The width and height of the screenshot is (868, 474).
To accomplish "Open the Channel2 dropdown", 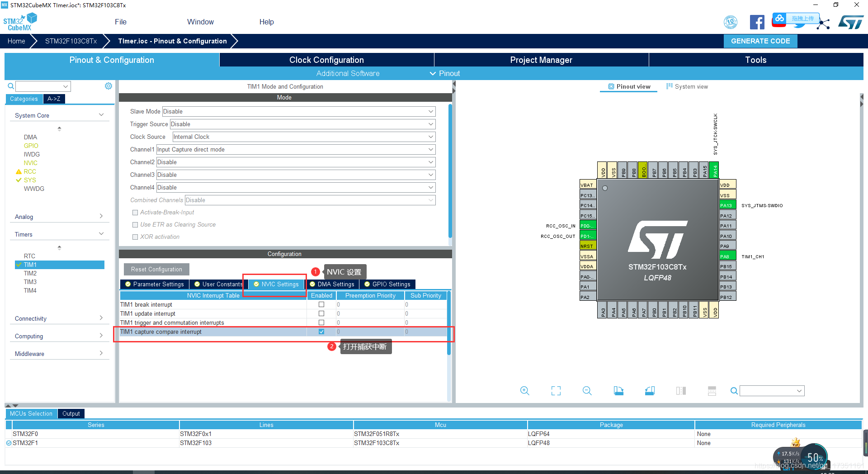I will pos(296,162).
